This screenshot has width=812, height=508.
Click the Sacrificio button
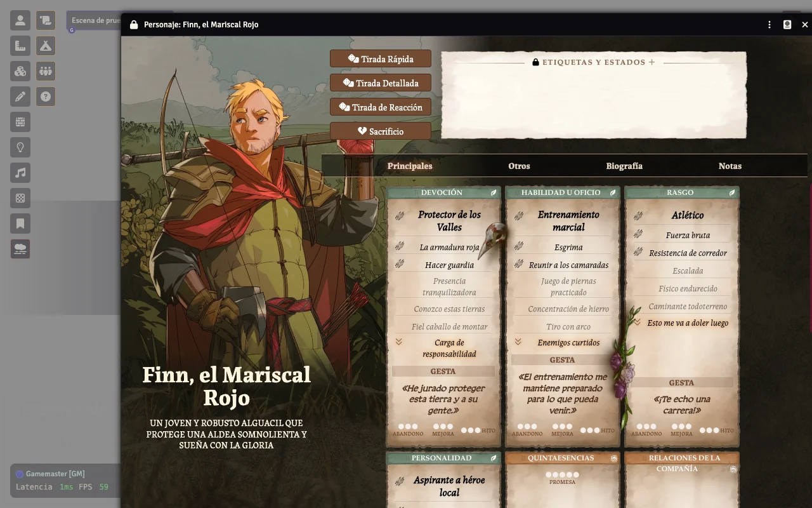[x=381, y=131]
